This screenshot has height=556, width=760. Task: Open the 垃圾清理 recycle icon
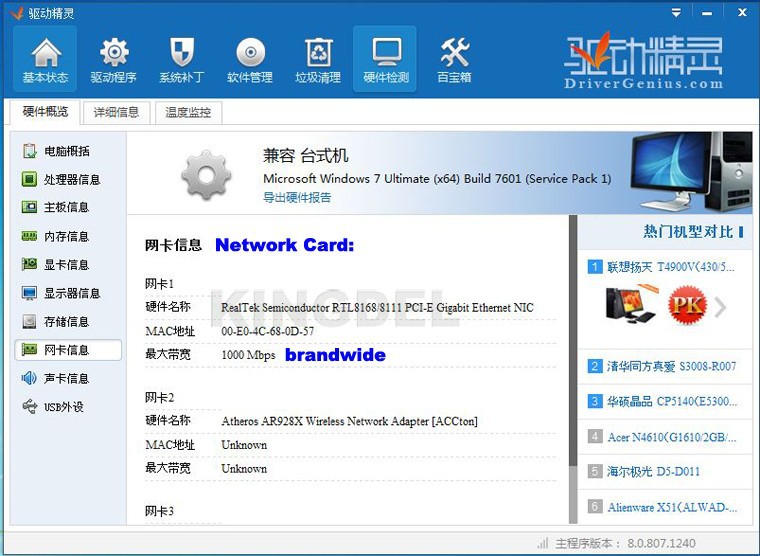pos(317,58)
